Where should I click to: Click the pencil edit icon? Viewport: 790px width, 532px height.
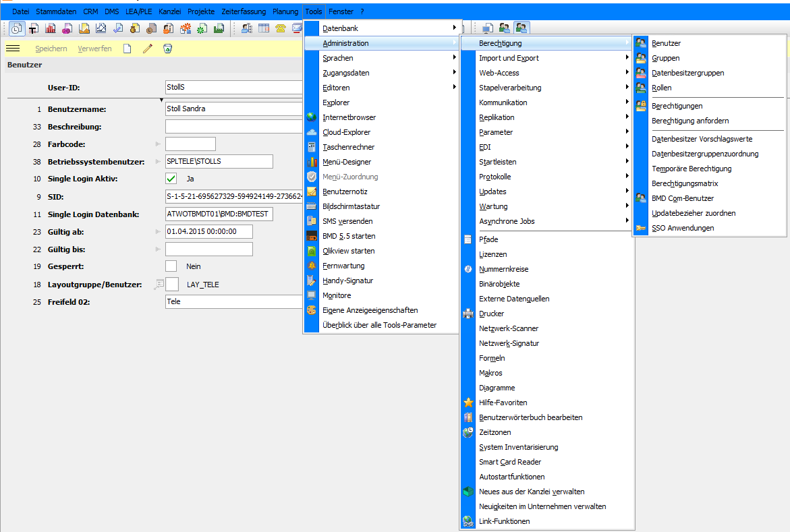click(x=148, y=49)
